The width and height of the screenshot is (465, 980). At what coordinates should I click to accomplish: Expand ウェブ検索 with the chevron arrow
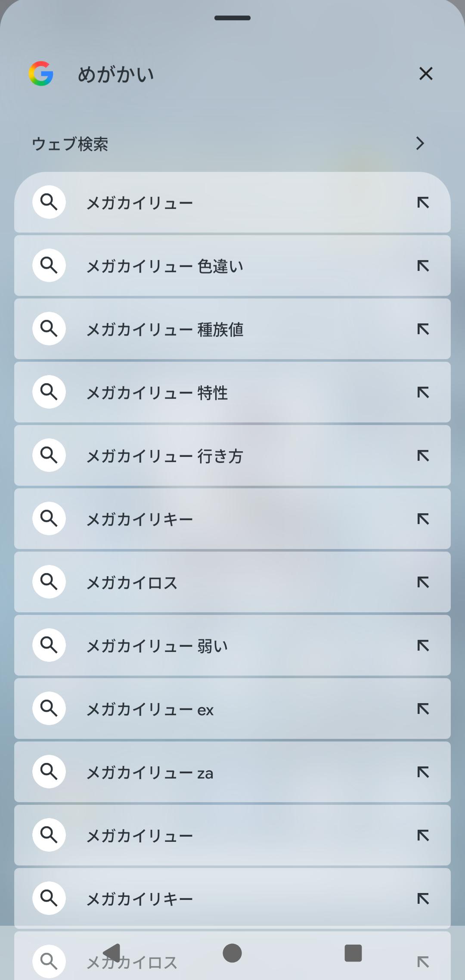pos(420,143)
